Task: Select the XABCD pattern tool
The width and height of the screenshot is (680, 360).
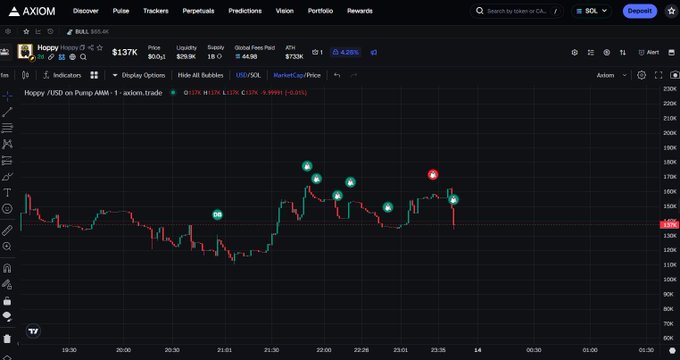Action: click(7, 144)
